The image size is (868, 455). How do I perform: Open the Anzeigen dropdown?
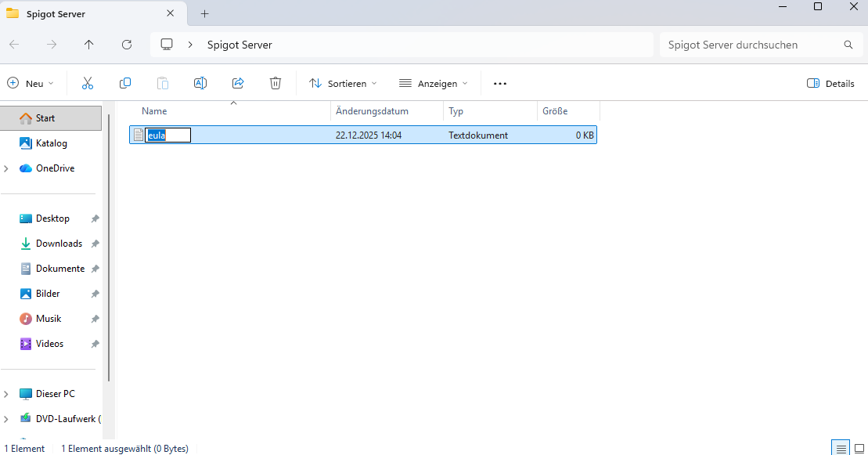(433, 83)
